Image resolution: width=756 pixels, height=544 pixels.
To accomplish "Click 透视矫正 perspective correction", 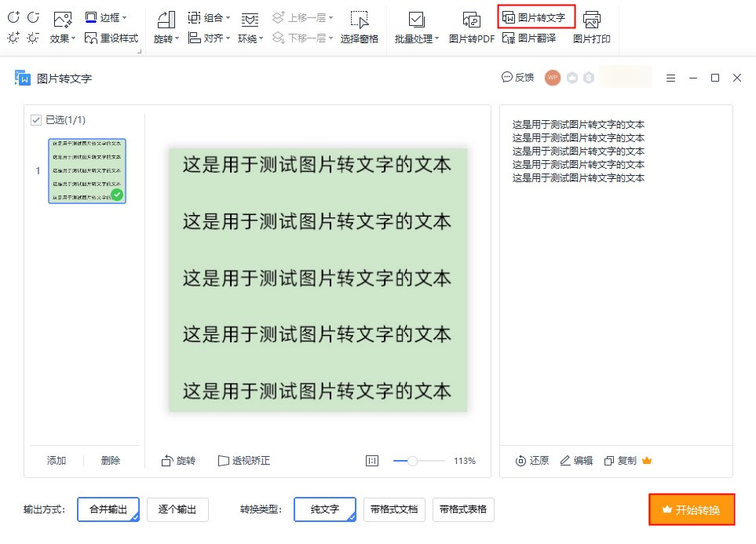I will 244,461.
